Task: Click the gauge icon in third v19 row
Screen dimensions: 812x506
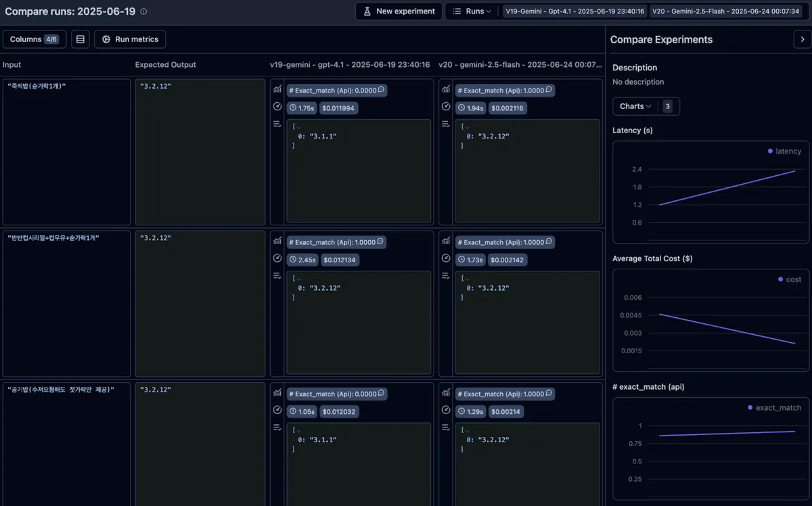Action: coord(277,410)
